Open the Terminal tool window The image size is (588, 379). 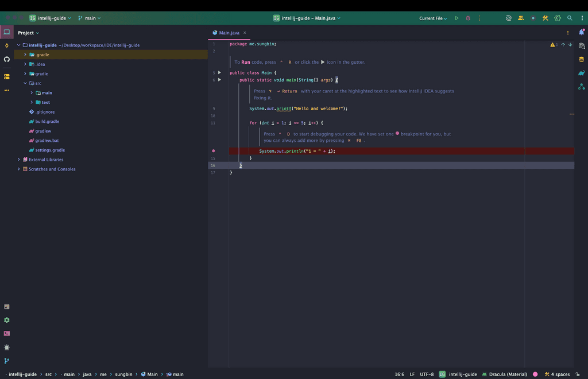7,334
